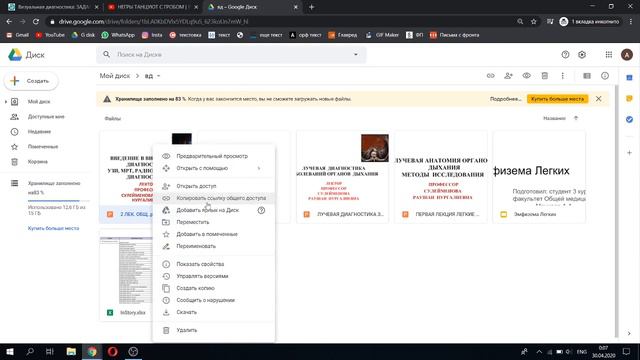Click the plus add-ons icon in side panel

click(629, 153)
